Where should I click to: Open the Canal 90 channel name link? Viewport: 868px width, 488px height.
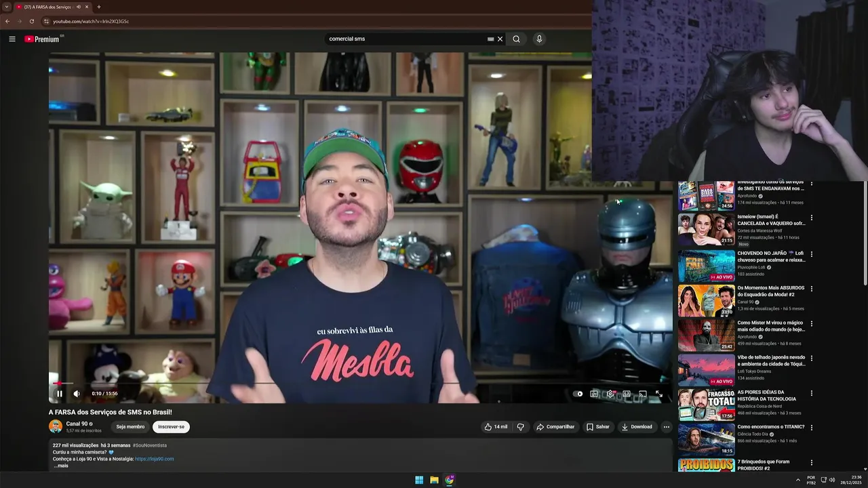[x=77, y=424]
